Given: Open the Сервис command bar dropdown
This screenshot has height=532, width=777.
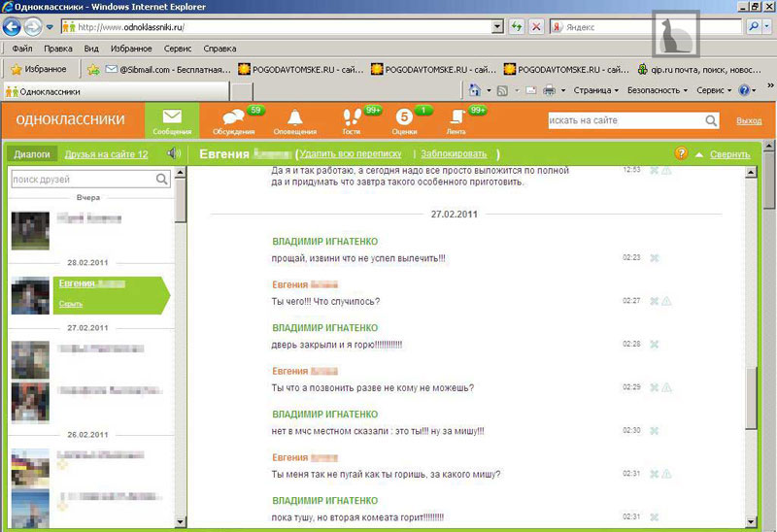Looking at the screenshot, I should (714, 90).
